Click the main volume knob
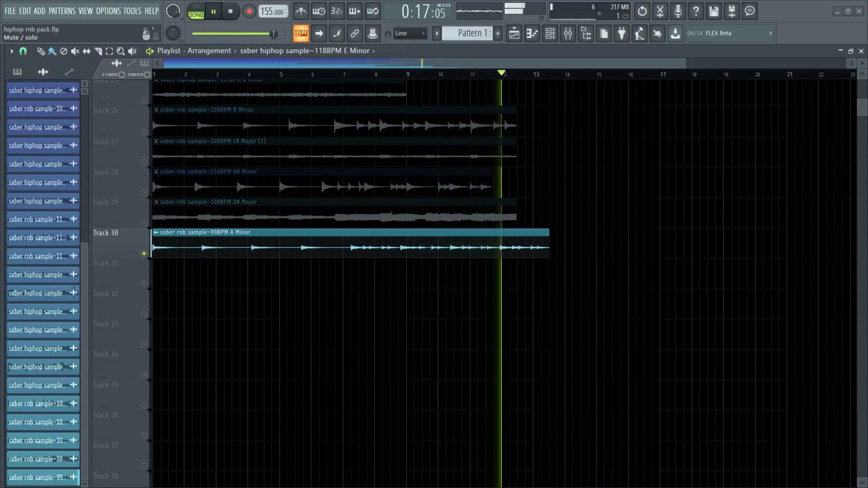 173,11
